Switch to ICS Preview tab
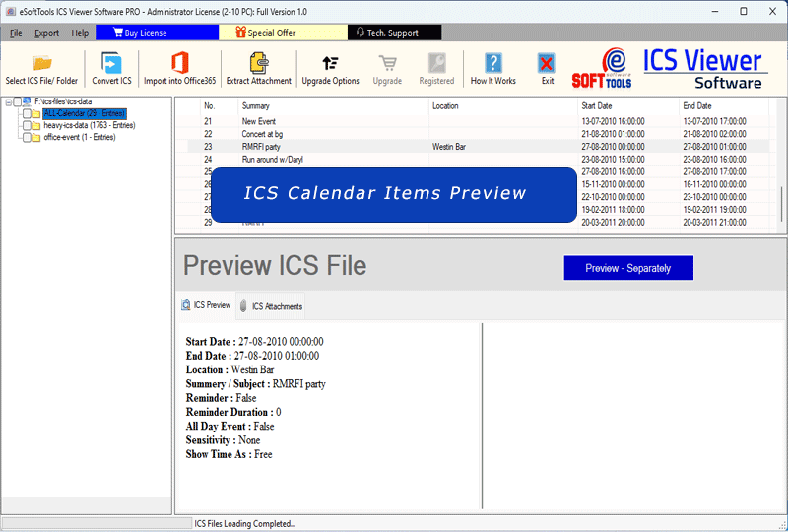This screenshot has width=788, height=532. pos(206,305)
